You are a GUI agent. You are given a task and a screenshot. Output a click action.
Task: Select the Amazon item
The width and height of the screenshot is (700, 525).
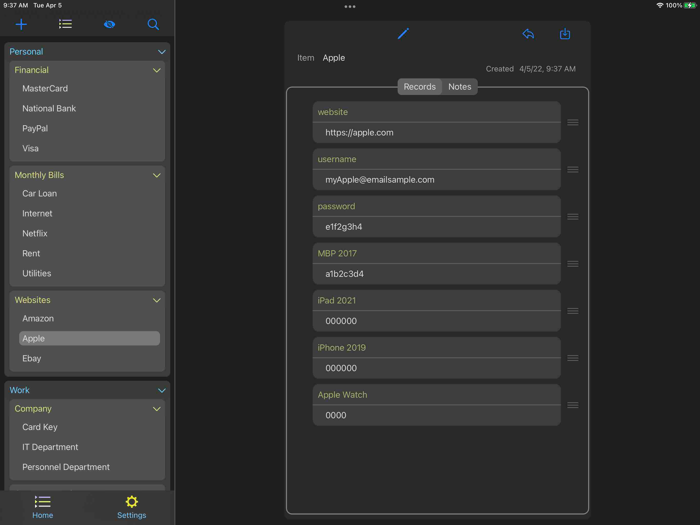pyautogui.click(x=38, y=319)
